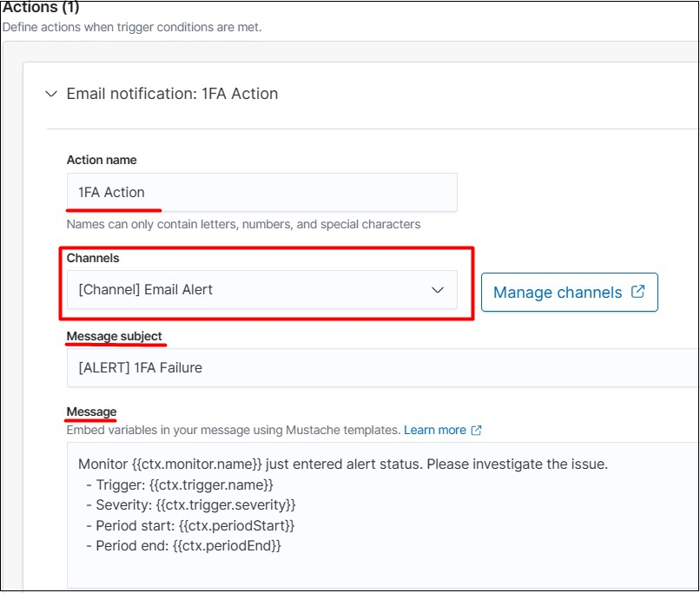Click external link icon in Manage channels
This screenshot has width=700, height=593.
[x=638, y=292]
